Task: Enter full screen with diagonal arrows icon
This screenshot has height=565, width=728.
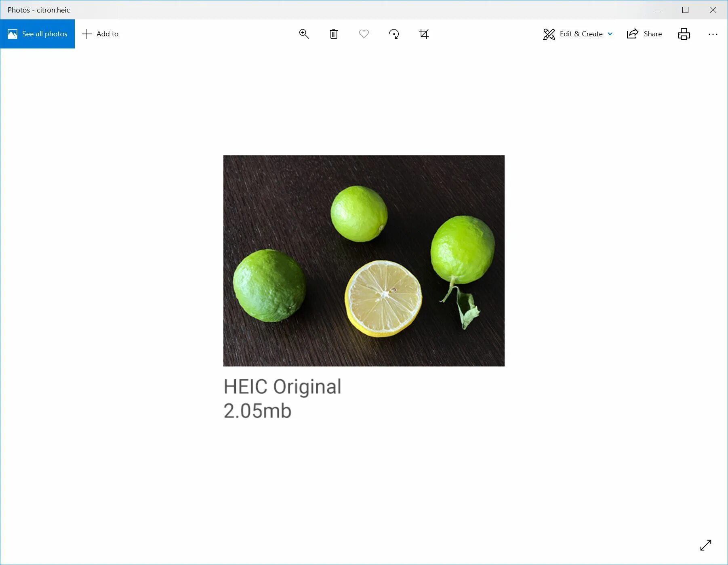Action: click(x=706, y=545)
